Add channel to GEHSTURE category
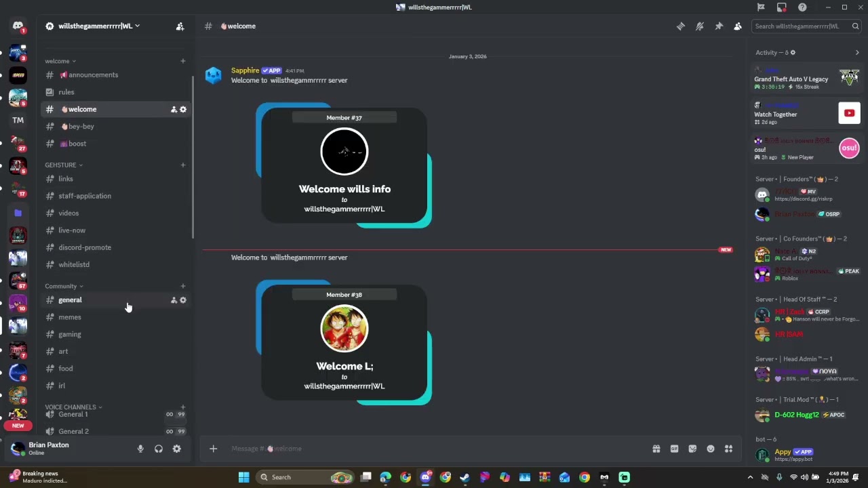The image size is (868, 488). [182, 165]
